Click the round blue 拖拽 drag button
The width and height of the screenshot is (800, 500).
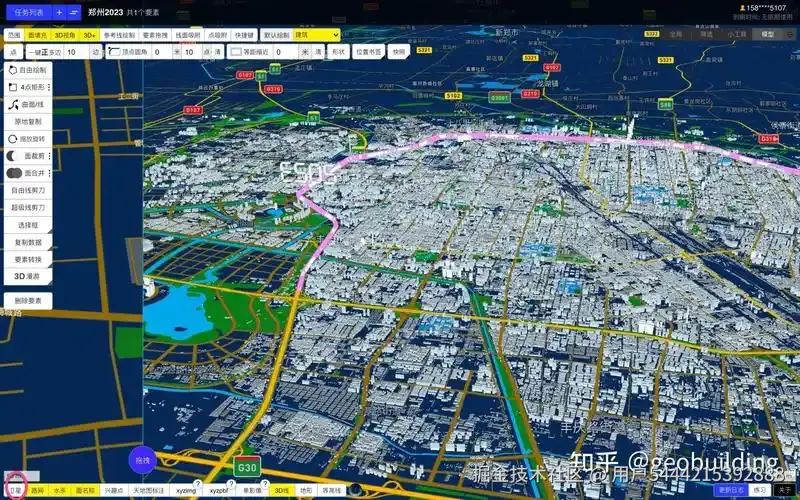pyautogui.click(x=143, y=459)
